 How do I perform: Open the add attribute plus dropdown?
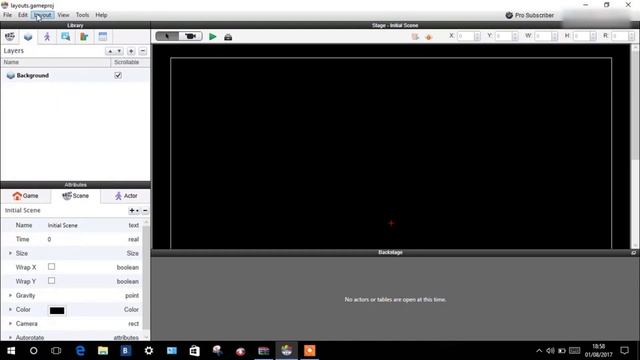134,211
